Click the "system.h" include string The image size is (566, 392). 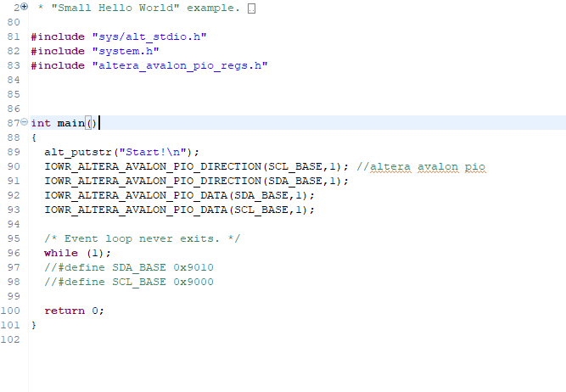126,51
